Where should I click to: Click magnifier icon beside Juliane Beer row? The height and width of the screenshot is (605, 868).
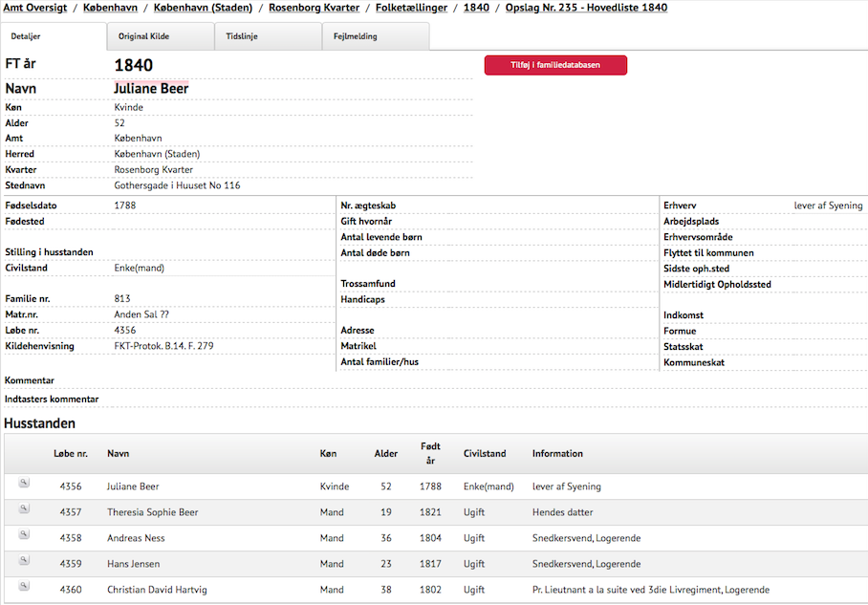[x=24, y=484]
